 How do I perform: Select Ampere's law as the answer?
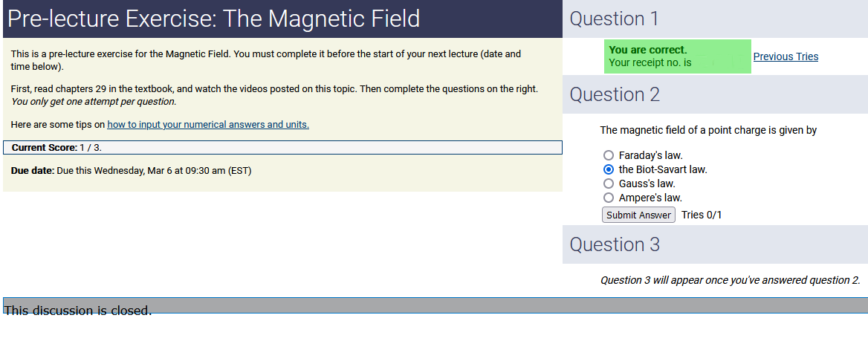(x=609, y=198)
